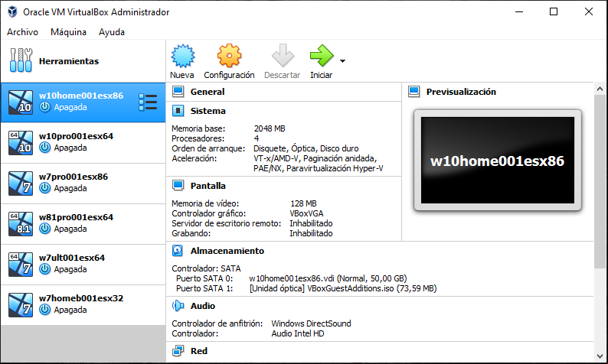The height and width of the screenshot is (364, 608).
Task: Click the Red network icon
Action: click(x=178, y=351)
